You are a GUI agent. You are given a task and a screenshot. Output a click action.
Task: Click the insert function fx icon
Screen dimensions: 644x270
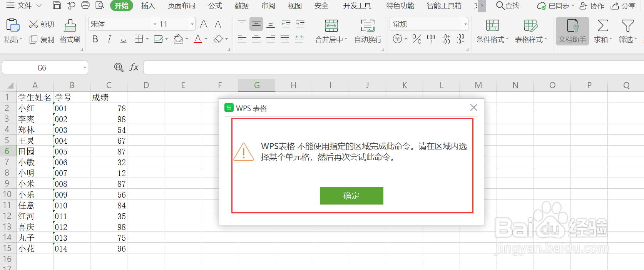coord(134,67)
